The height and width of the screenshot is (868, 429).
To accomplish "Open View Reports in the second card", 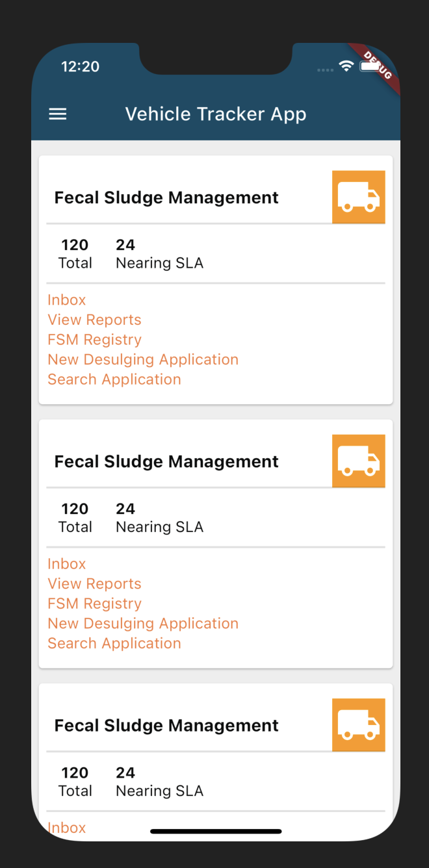I will 94,583.
